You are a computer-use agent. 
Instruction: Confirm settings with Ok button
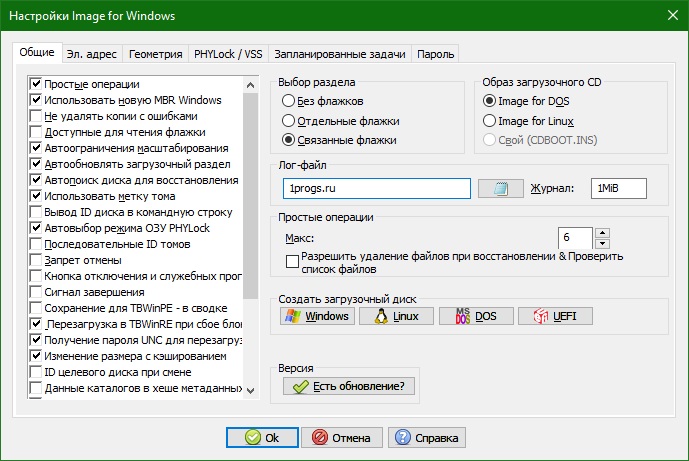262,438
